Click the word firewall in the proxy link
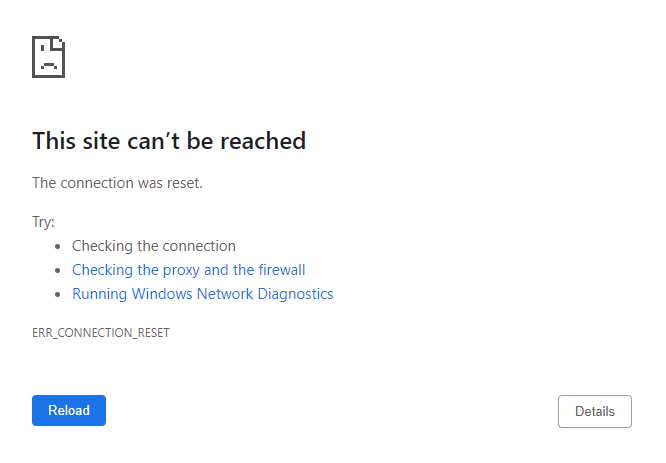Screen dimensions: 666x463 coord(282,270)
